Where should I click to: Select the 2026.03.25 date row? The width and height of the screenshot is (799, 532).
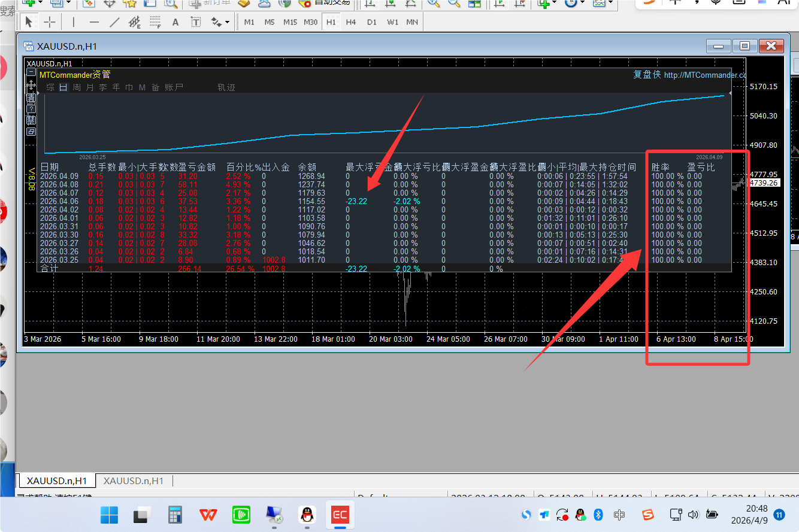(x=59, y=260)
